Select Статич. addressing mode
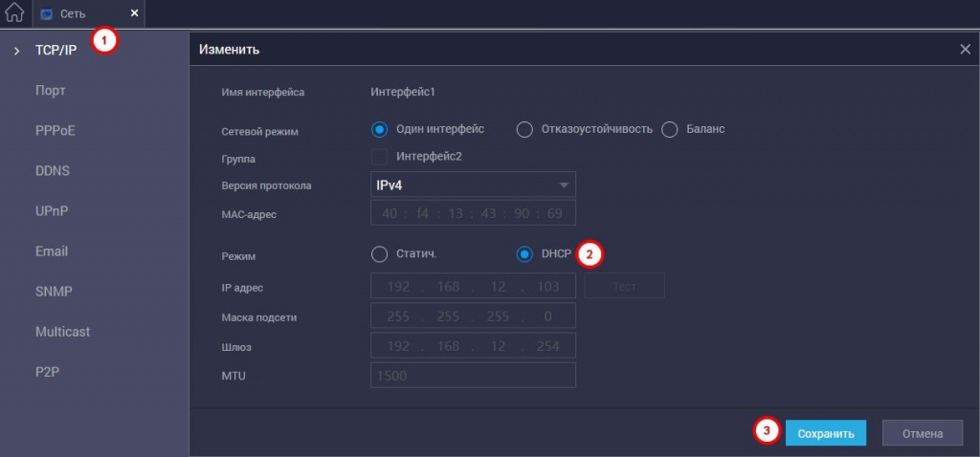This screenshot has width=980, height=457. (379, 254)
